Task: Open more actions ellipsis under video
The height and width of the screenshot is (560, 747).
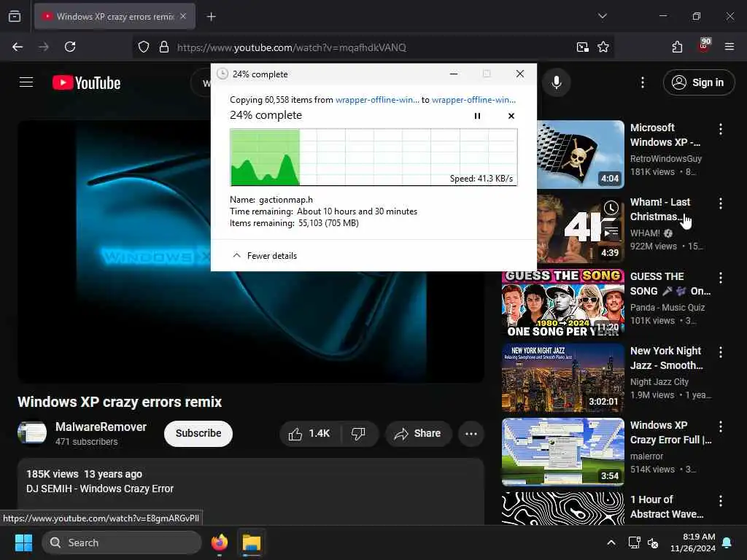Action: click(x=471, y=433)
